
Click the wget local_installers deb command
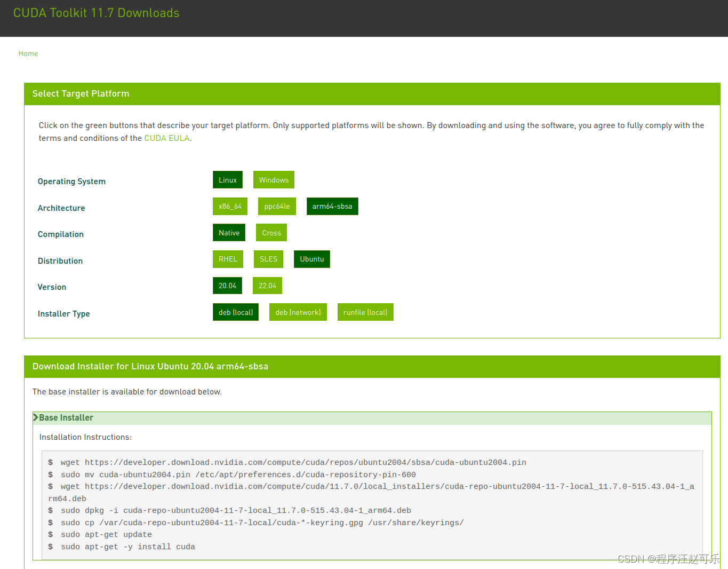tap(371, 493)
